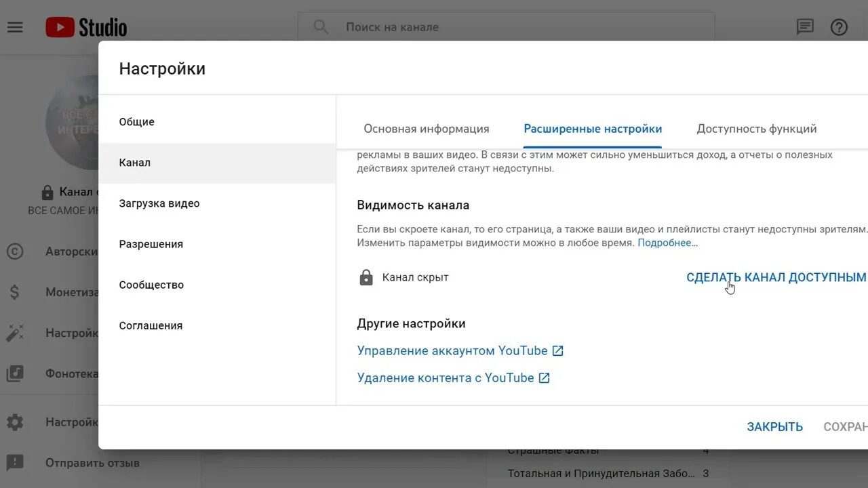Click 'Настройки' dialog title text
Screen dimensions: 868x488
162,68
